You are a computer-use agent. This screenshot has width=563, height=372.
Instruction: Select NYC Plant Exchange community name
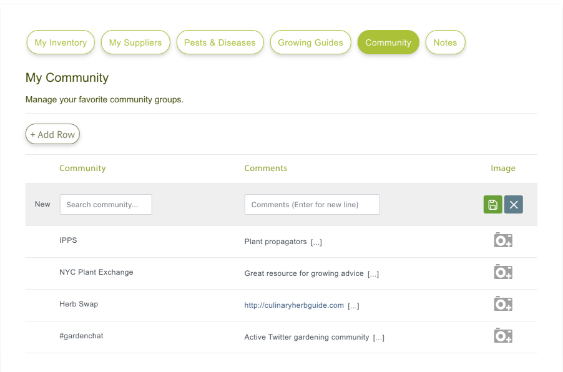tap(96, 272)
